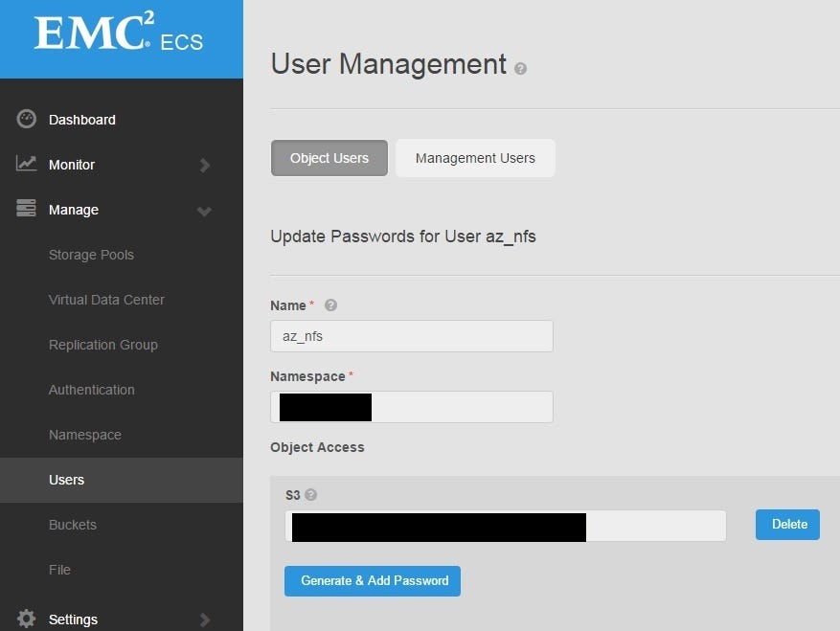The height and width of the screenshot is (631, 840).
Task: Expand the Settings section chevron
Action: click(204, 620)
